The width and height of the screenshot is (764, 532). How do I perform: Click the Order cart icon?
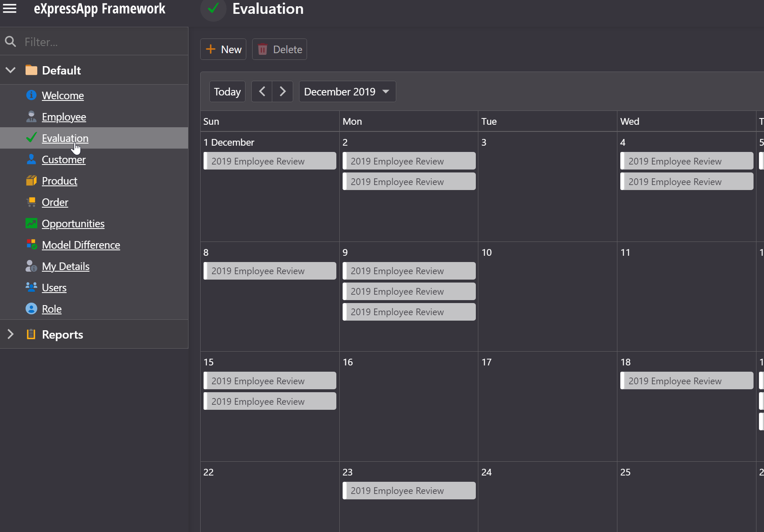click(31, 202)
